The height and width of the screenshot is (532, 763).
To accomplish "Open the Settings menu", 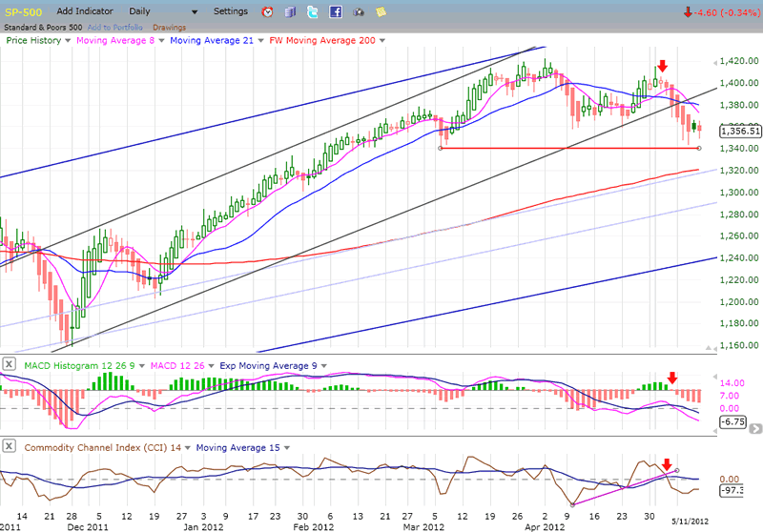I will tap(230, 11).
